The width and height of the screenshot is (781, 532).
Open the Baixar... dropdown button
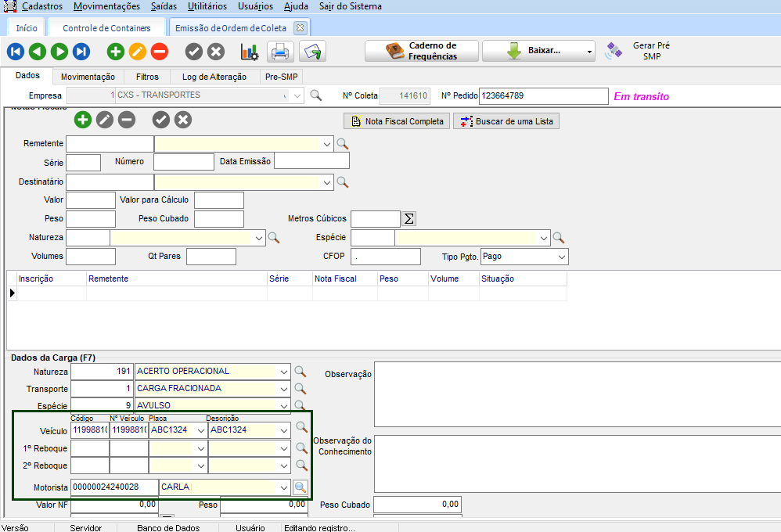click(x=537, y=51)
